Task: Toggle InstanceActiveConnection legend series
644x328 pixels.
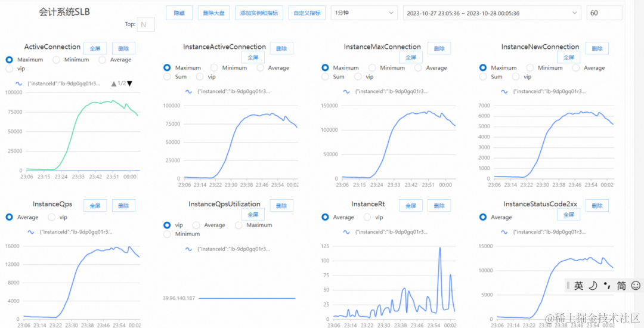Action: 228,92
